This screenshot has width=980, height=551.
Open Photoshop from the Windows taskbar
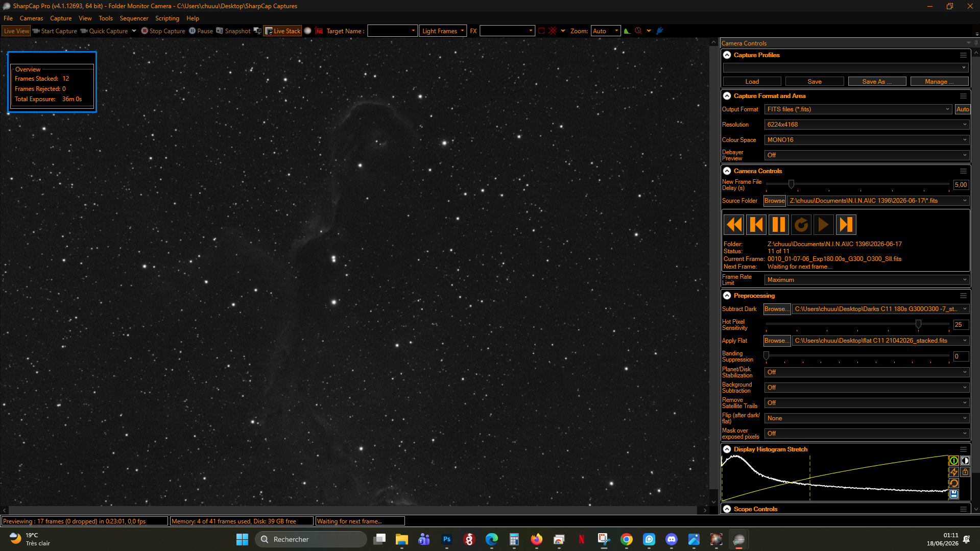pos(447,539)
